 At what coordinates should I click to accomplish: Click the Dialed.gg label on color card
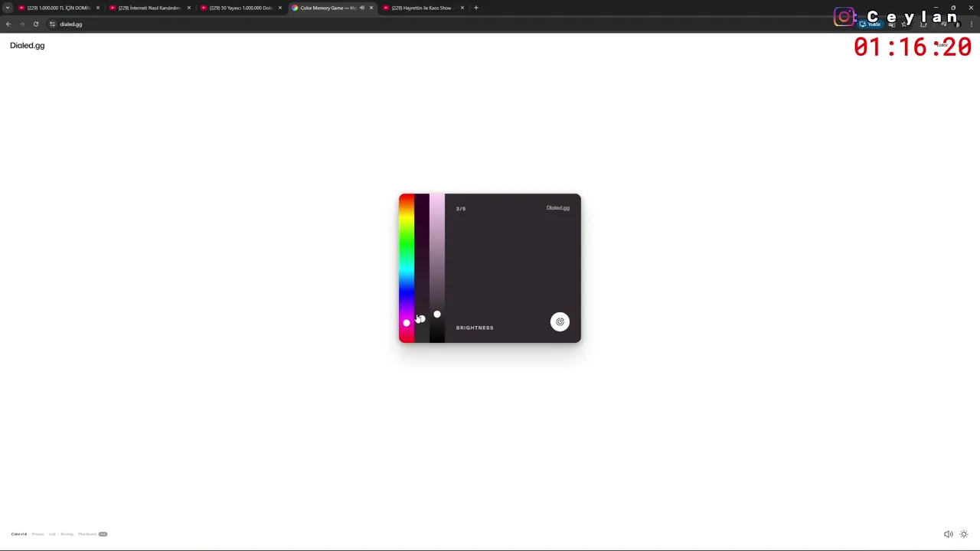tap(558, 208)
